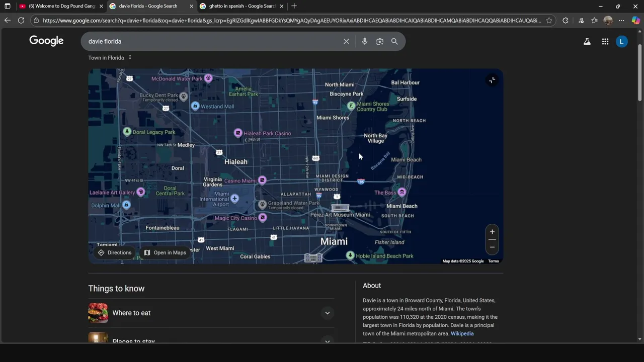Get Directions on the map
Image resolution: width=644 pixels, height=362 pixels.
point(115,252)
